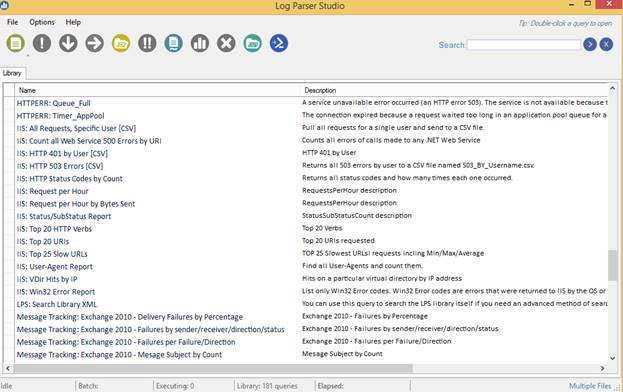The width and height of the screenshot is (623, 392).
Task: Click the single exclamation execute query icon
Action: 42,43
